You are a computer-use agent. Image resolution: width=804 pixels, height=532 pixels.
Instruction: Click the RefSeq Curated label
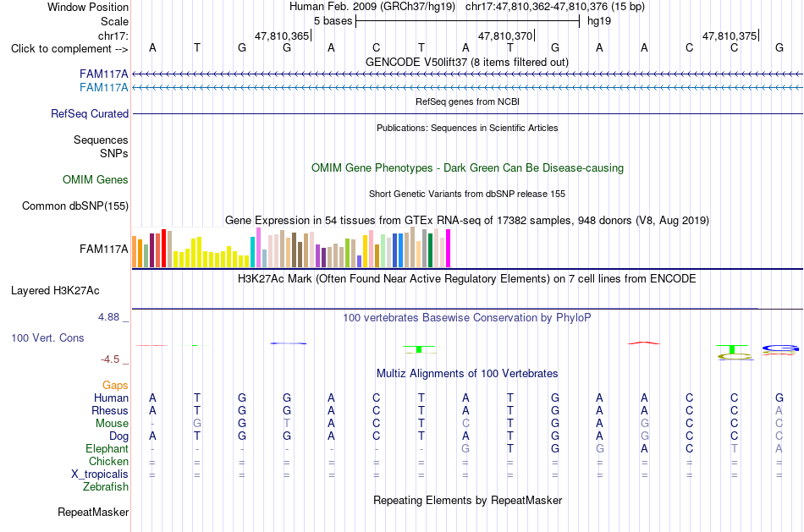(x=90, y=114)
